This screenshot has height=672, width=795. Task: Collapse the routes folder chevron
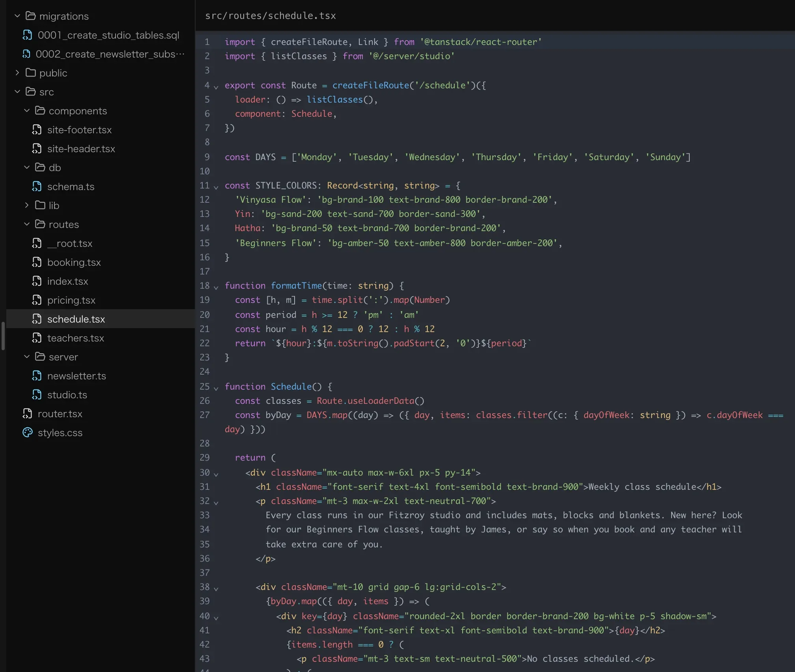[27, 224]
